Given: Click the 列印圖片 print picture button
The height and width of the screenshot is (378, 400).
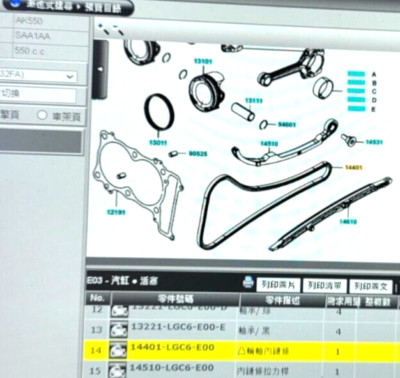Looking at the screenshot, I should coord(278,285).
